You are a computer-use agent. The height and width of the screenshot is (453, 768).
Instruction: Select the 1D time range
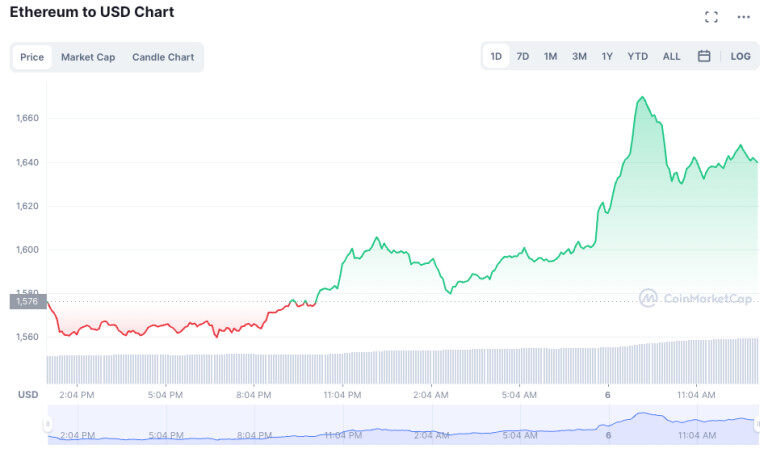pos(496,56)
